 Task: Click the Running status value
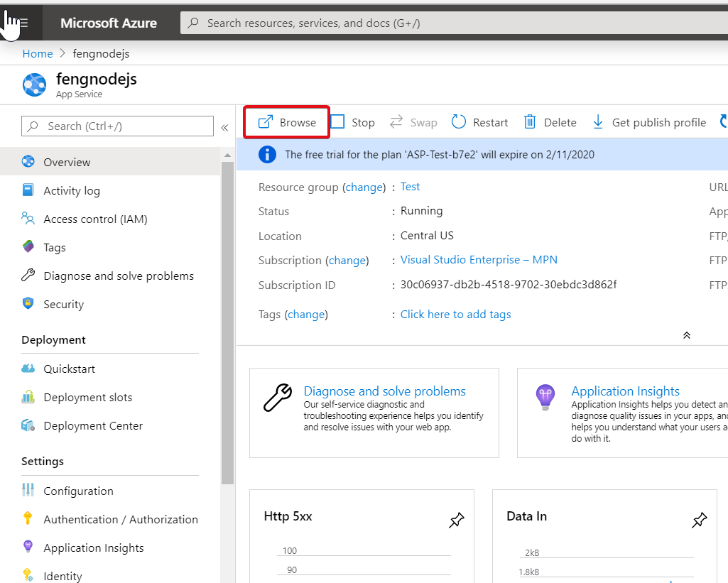click(422, 211)
